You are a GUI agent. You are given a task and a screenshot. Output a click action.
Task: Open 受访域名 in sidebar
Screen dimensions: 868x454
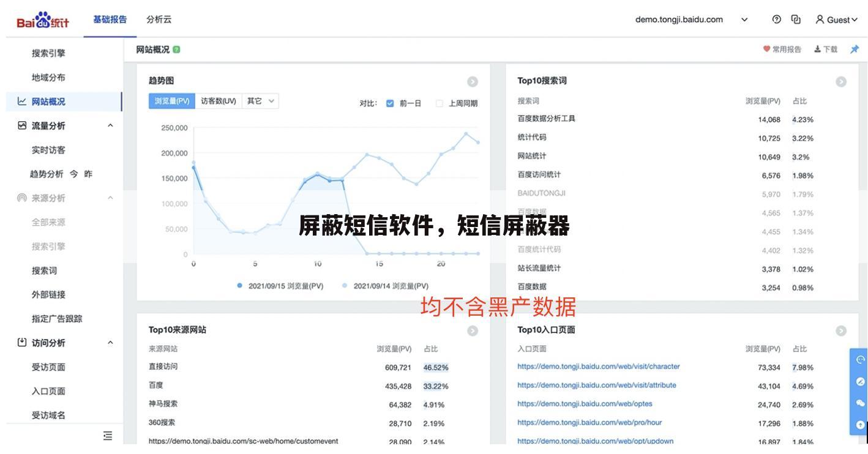click(x=48, y=415)
